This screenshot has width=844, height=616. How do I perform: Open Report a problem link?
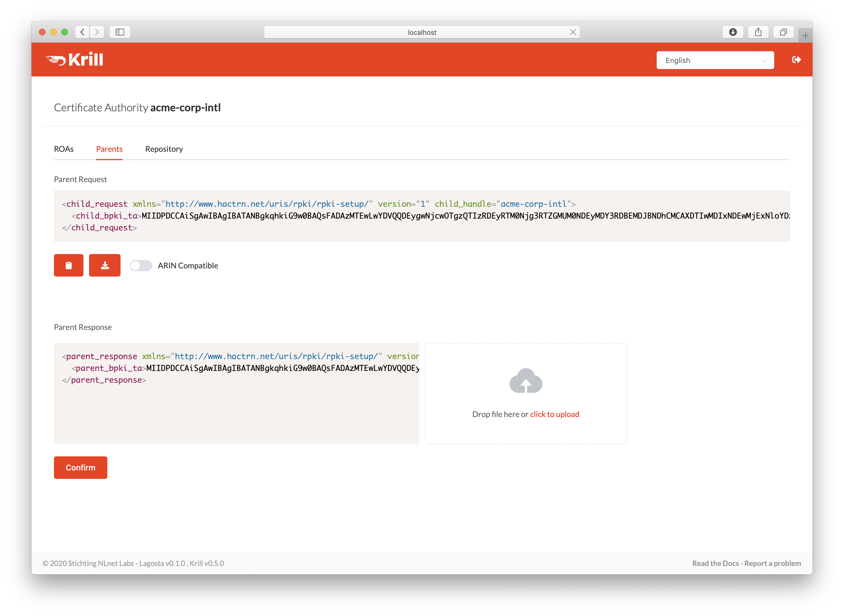tap(772, 563)
